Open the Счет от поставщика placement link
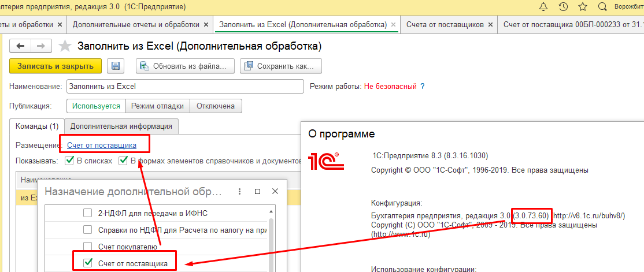The height and width of the screenshot is (272, 644). (101, 145)
